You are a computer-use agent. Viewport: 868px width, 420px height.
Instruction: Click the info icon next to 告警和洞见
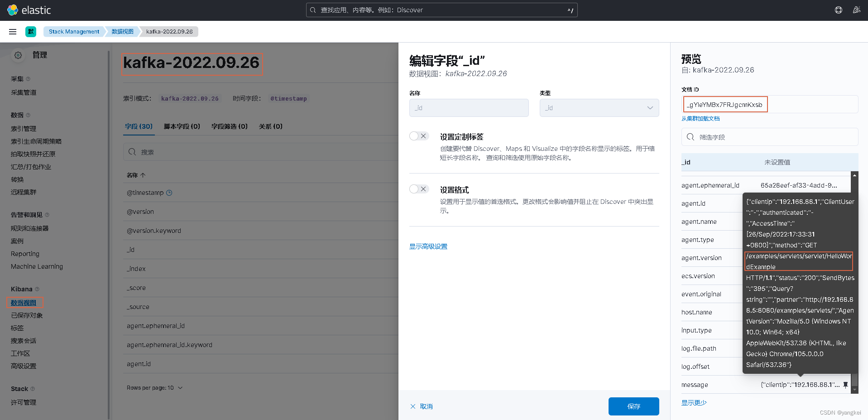click(47, 215)
